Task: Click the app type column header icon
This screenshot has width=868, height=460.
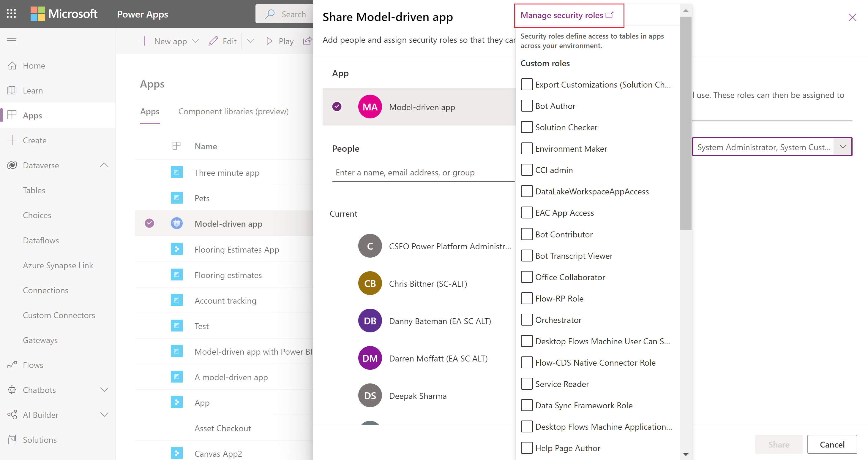Action: coord(176,146)
